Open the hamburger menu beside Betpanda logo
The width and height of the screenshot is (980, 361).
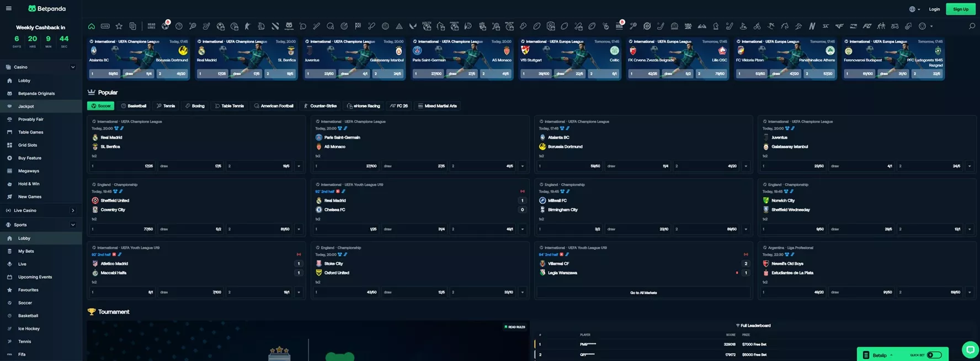[8, 8]
